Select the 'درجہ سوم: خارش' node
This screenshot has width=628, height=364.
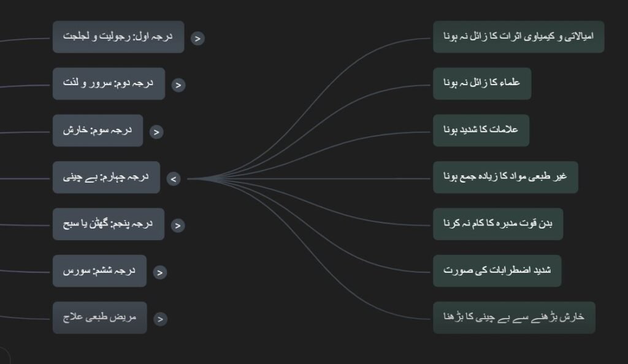tap(98, 131)
